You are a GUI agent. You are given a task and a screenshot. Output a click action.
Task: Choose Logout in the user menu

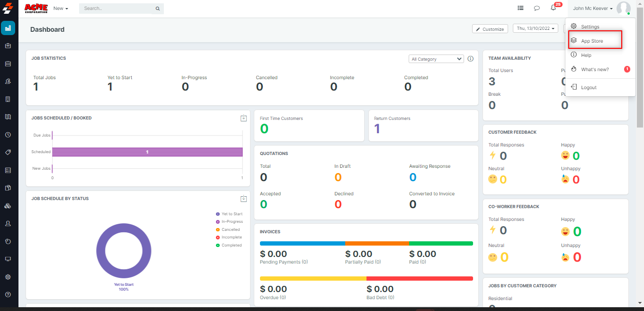pyautogui.click(x=589, y=87)
